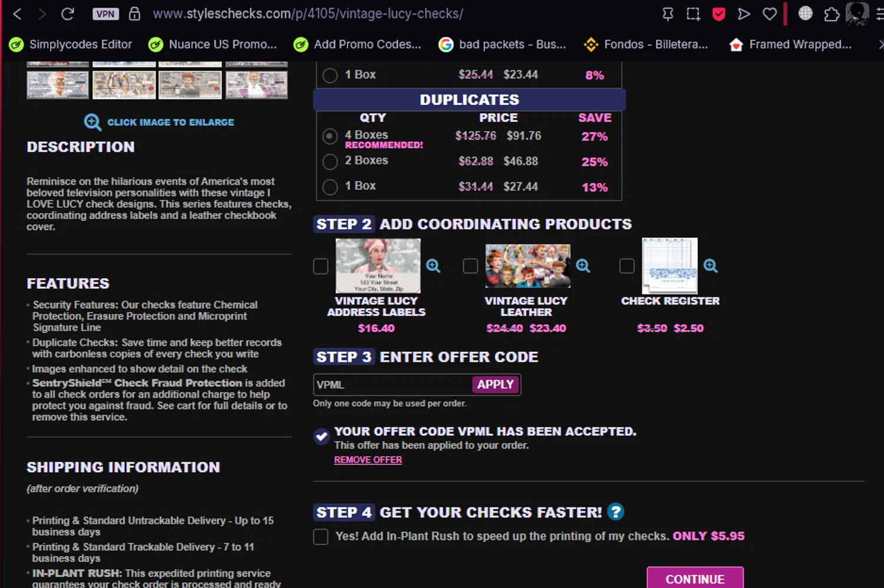Click the pin icon in browser toolbar
The width and height of the screenshot is (884, 588).
668,14
